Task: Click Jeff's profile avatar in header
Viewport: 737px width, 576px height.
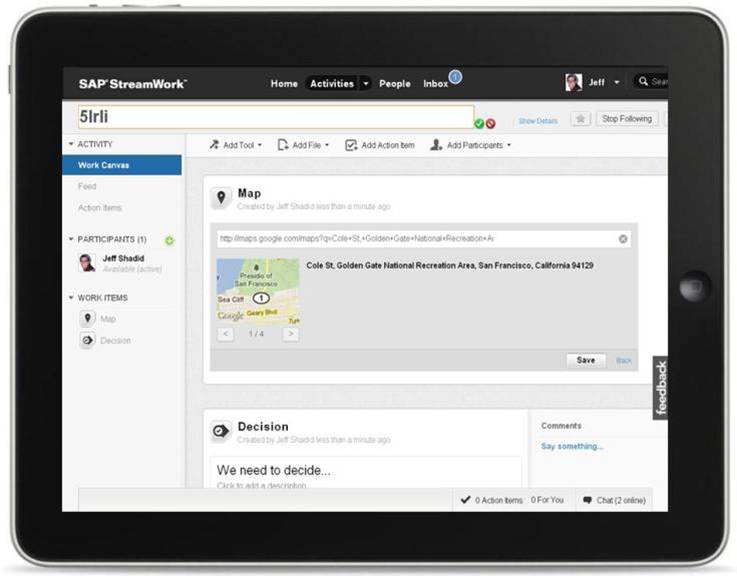Action: 573,82
